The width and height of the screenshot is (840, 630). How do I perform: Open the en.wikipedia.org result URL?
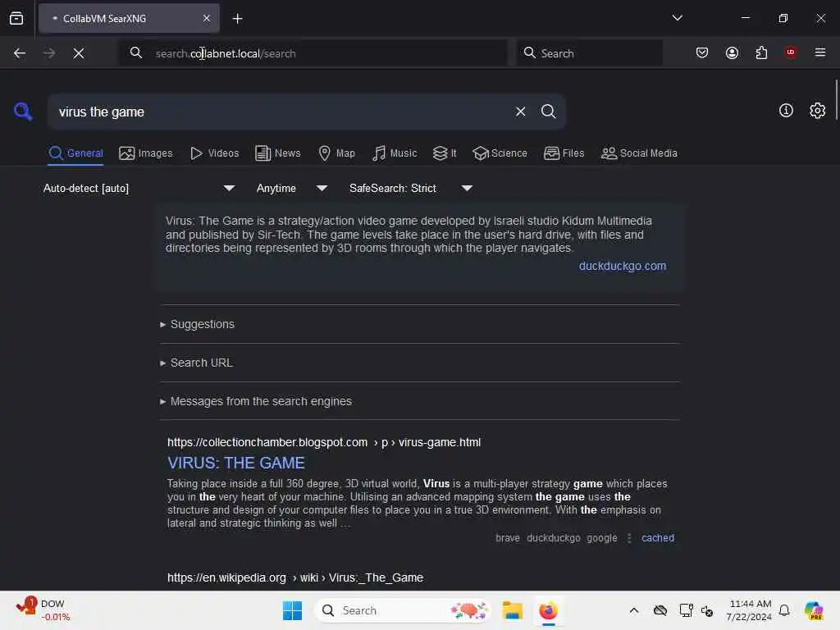[x=295, y=577]
